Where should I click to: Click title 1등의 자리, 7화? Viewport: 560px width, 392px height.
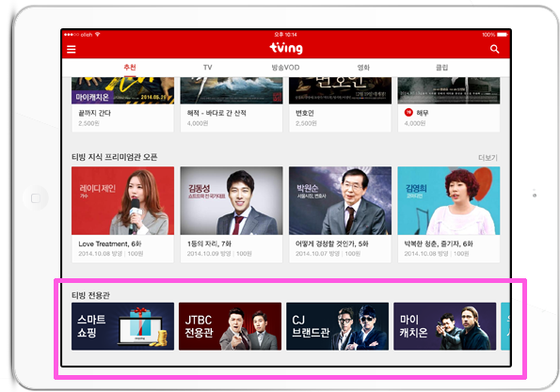209,244
